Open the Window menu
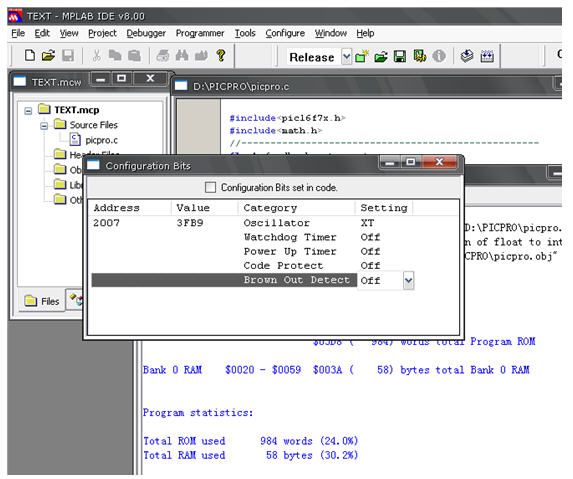This screenshot has width=573, height=479. (x=331, y=33)
